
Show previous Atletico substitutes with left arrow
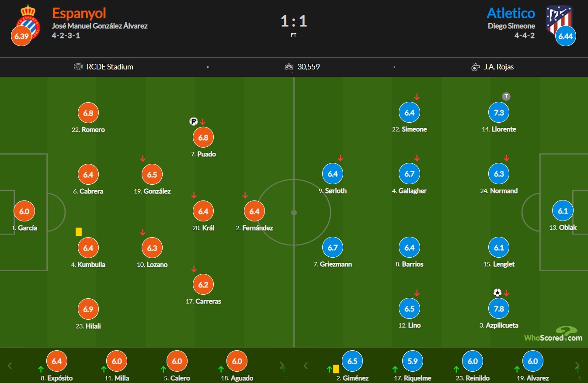306,366
